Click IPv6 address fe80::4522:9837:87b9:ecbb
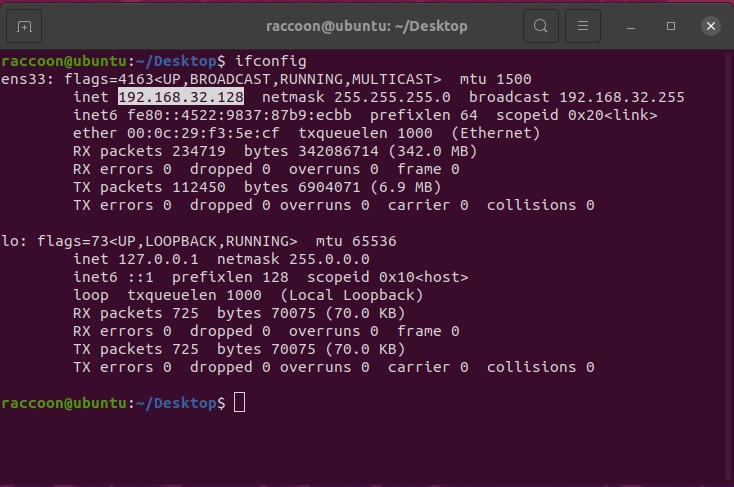Image resolution: width=734 pixels, height=487 pixels. point(239,115)
